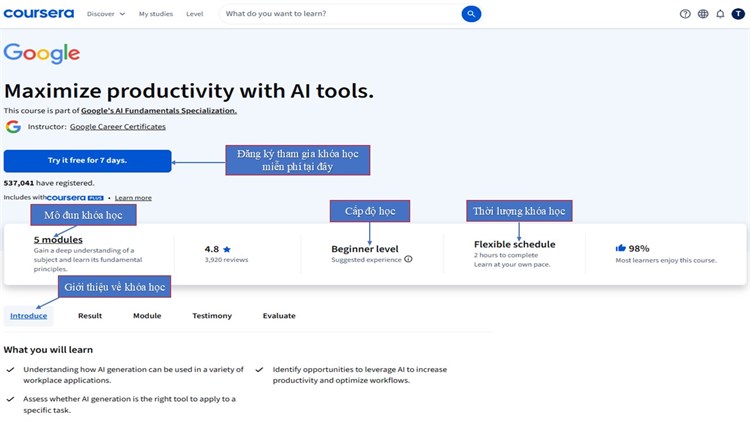Click the rating star next to 4.8
The height and width of the screenshot is (422, 750).
pyautogui.click(x=227, y=249)
